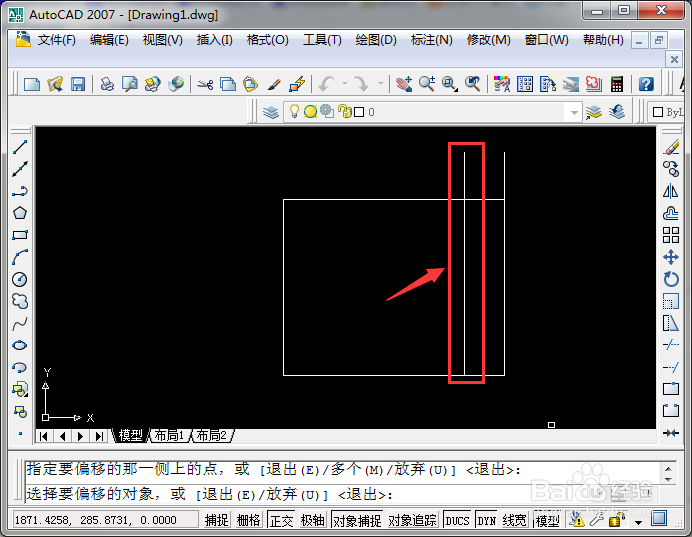692x537 pixels.
Task: Jump to first layout tab arrow
Action: [x=44, y=436]
